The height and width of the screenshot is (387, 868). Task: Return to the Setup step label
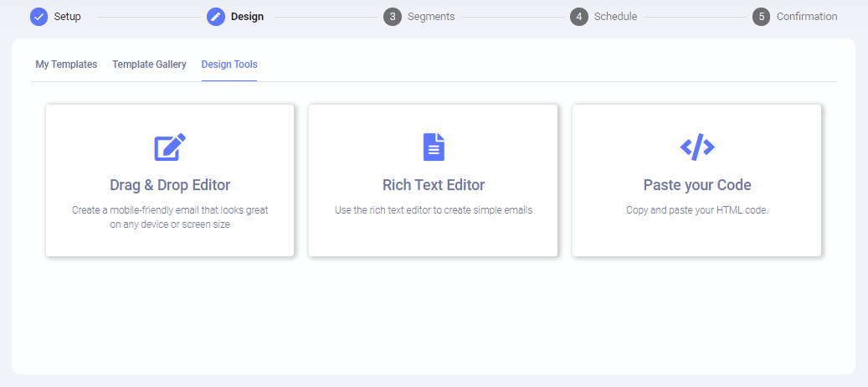[68, 17]
